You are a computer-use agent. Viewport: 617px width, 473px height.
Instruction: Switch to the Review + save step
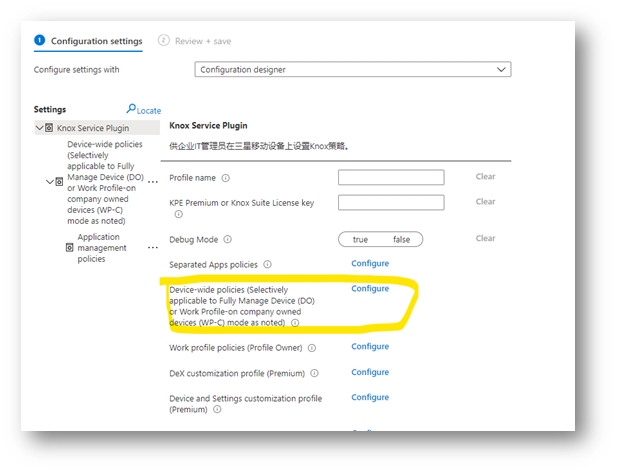194,41
